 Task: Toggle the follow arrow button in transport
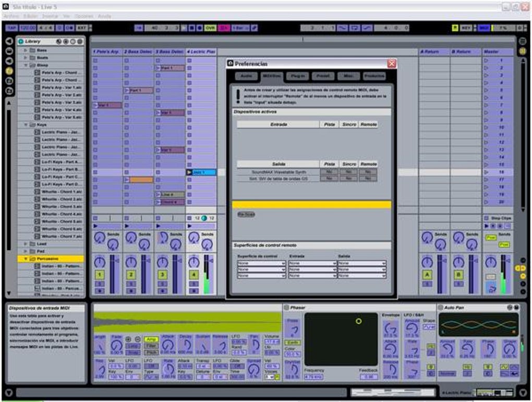(138, 28)
